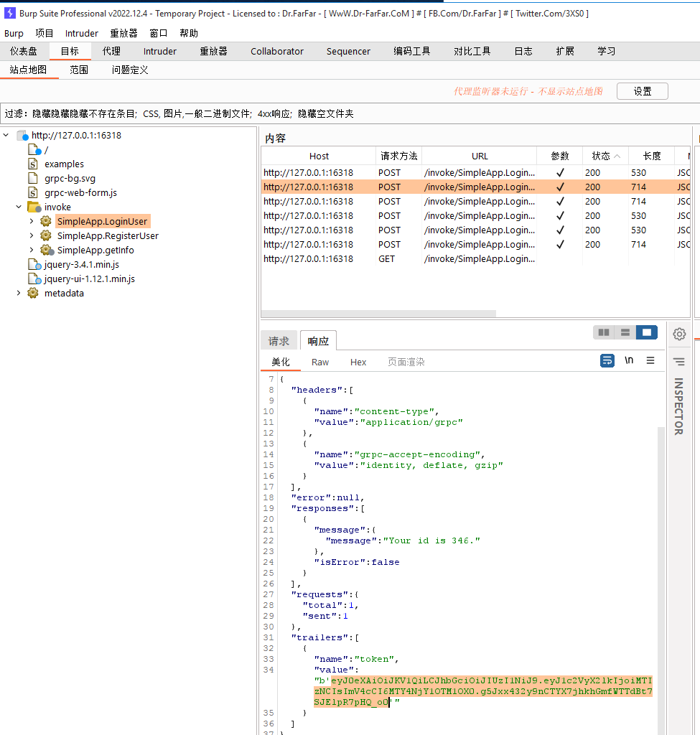The width and height of the screenshot is (700, 735).
Task: Click the 设置 button
Action: tap(642, 91)
